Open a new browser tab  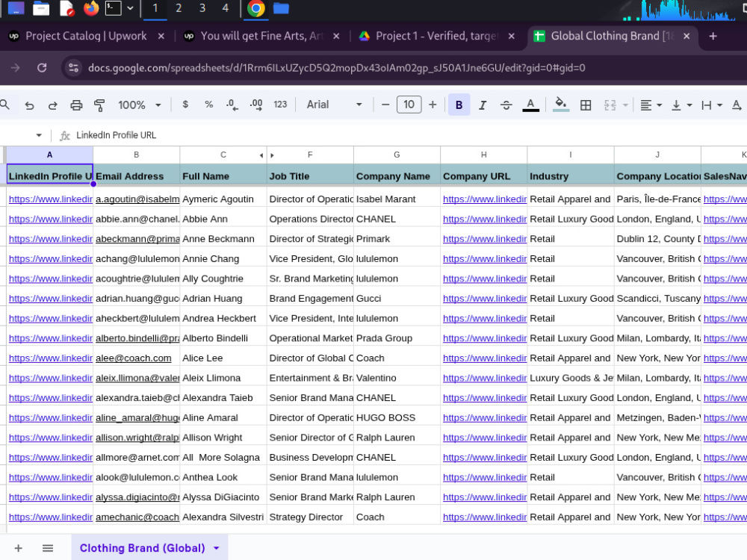(x=713, y=36)
